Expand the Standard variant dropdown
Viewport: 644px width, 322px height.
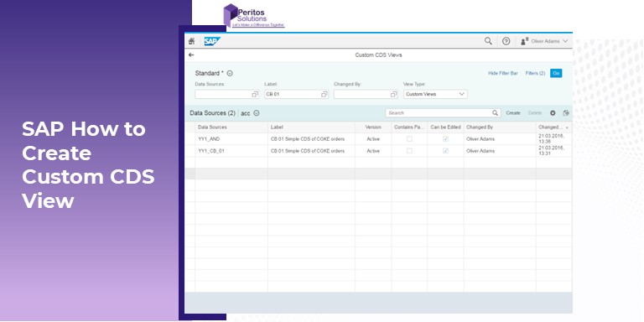pyautogui.click(x=230, y=73)
